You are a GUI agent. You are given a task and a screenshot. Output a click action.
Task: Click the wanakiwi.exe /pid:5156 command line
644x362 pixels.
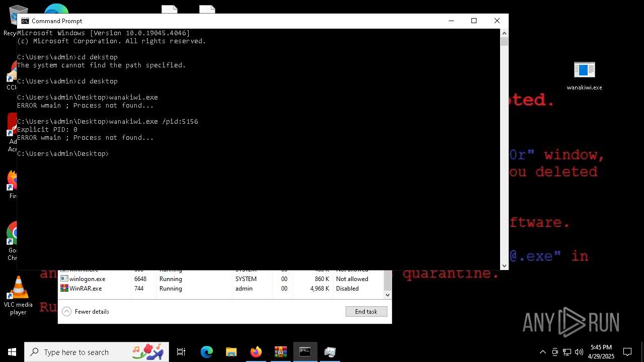108,122
